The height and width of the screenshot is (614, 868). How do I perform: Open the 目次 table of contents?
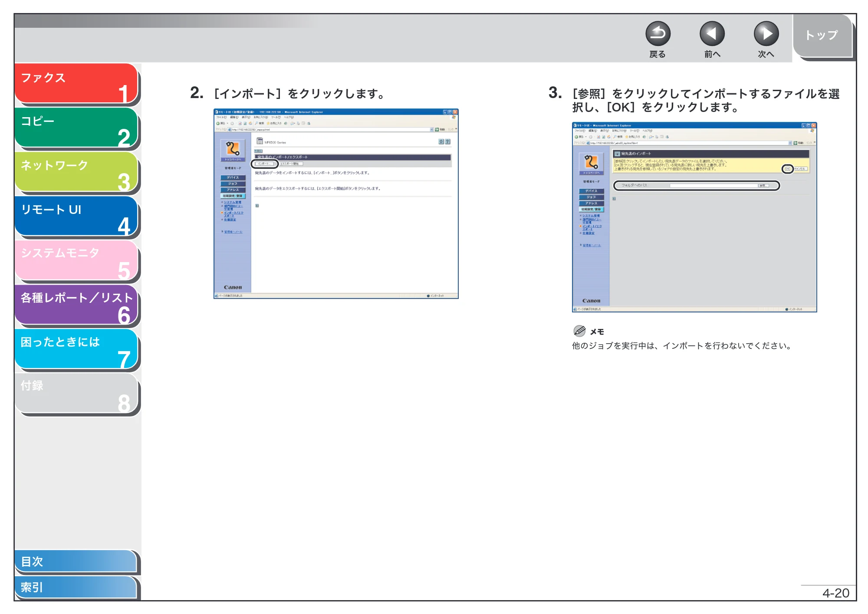[x=76, y=561]
